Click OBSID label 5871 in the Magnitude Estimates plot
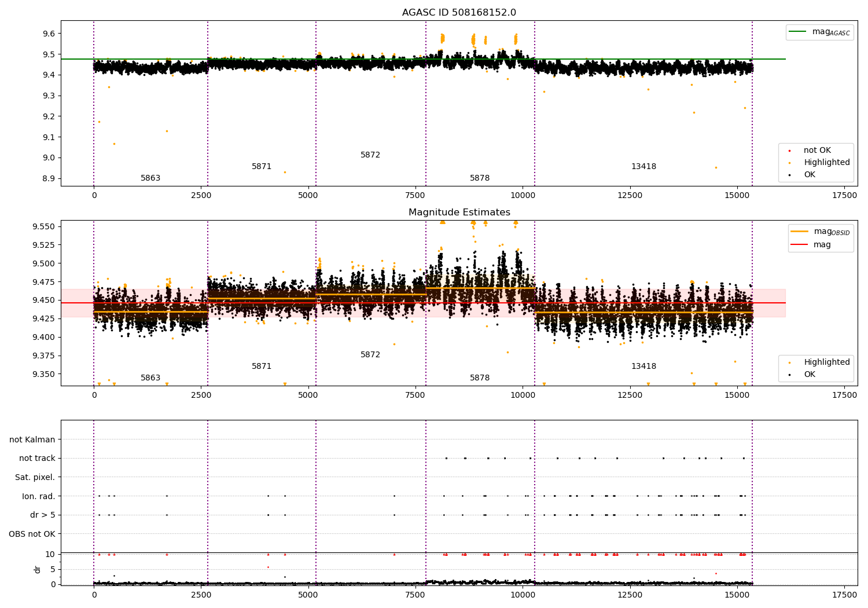The width and height of the screenshot is (868, 608). pos(262,366)
